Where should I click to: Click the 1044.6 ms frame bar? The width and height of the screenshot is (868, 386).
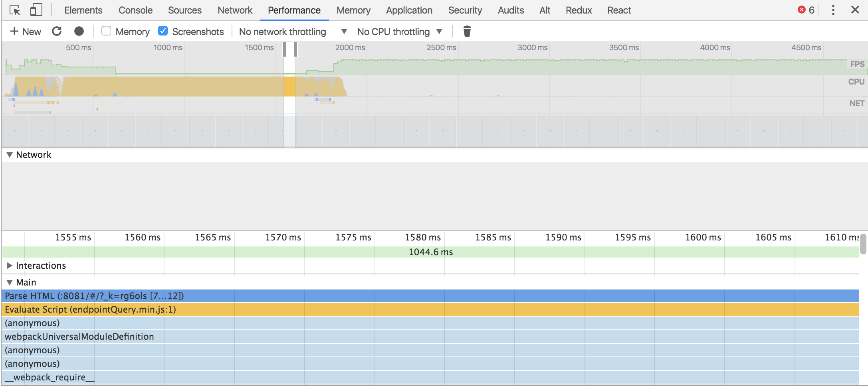click(430, 252)
